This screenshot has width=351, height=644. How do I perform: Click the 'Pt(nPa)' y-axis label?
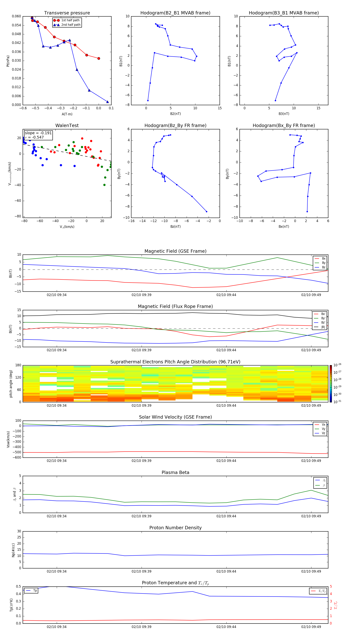pos(8,61)
